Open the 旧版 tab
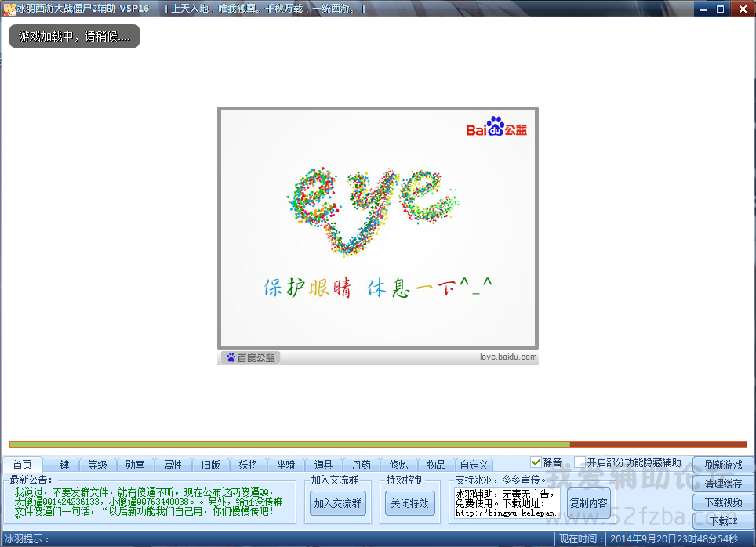This screenshot has height=547, width=756. coord(211,465)
